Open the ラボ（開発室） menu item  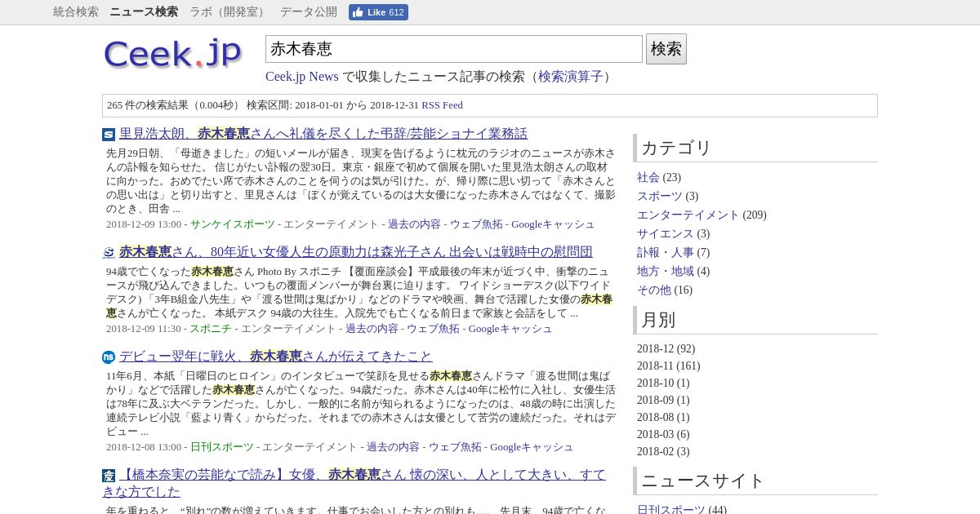point(229,11)
